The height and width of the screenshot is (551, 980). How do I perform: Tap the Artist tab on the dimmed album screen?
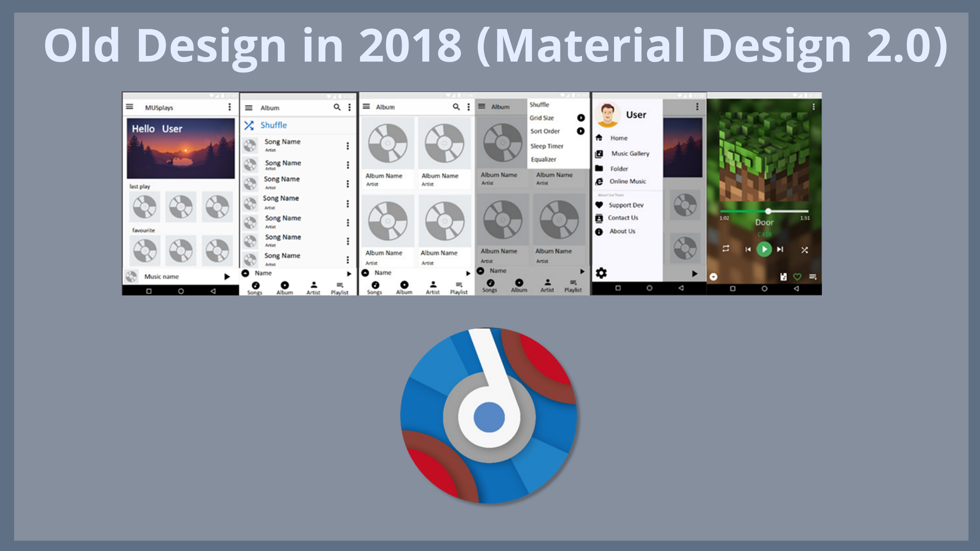pos(547,286)
